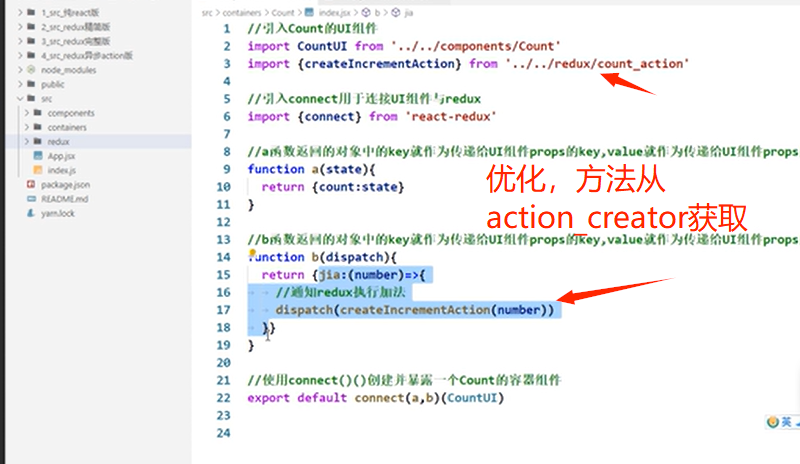The height and width of the screenshot is (464, 800).
Task: Open yarn.lock in the explorer
Action: coord(58,213)
